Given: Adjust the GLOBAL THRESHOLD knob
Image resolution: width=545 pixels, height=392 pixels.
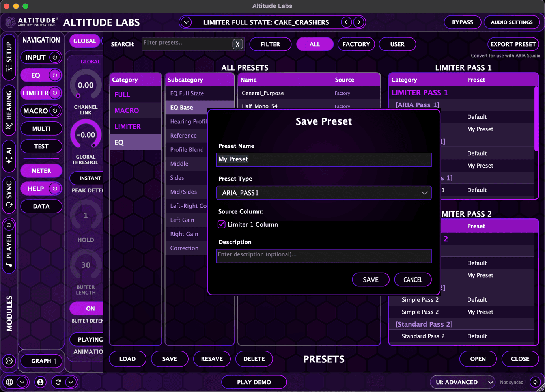Looking at the screenshot, I should point(86,134).
